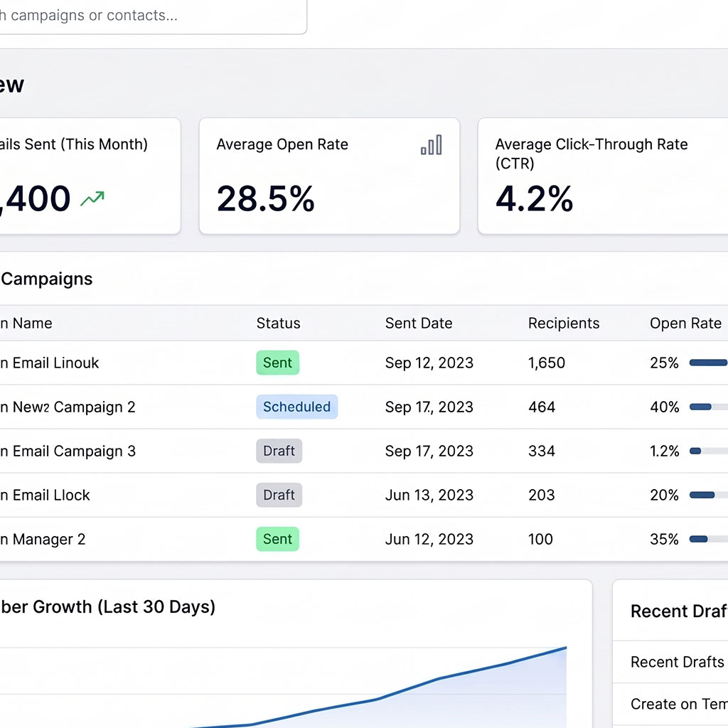Open the New2 Campaign 2 row

point(364,407)
